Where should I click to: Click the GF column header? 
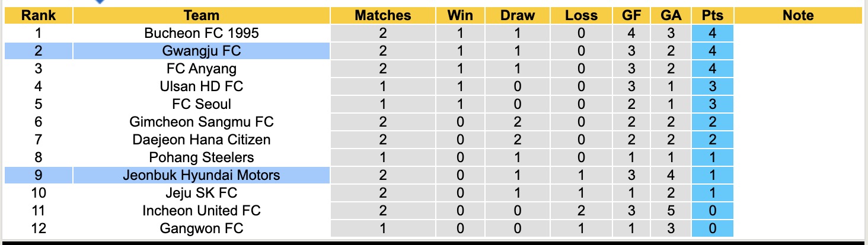[631, 15]
